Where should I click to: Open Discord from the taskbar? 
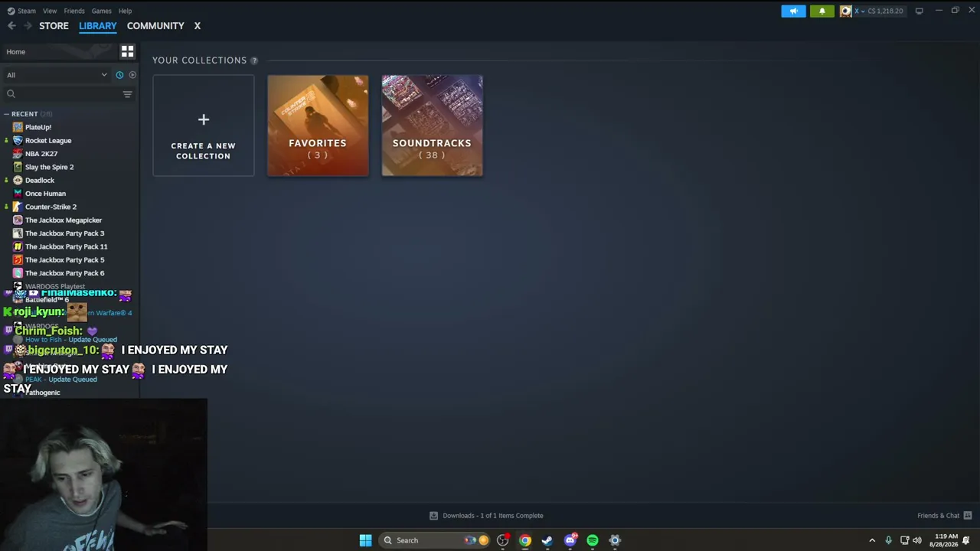570,540
